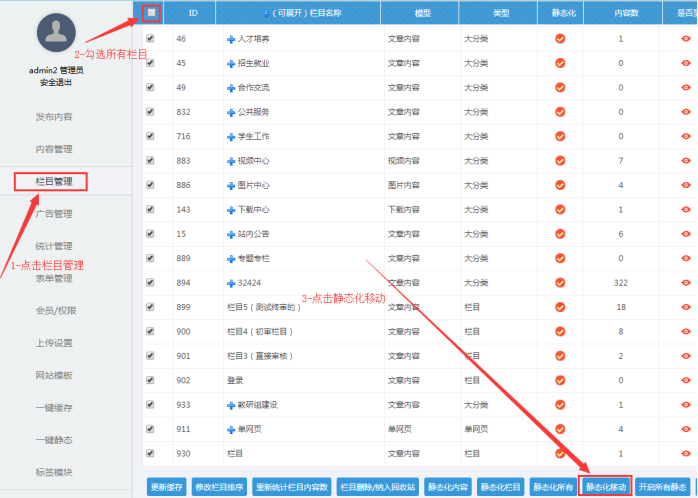Click static status icon for 栏目5 row
Image resolution: width=698 pixels, height=498 pixels.
pos(560,307)
